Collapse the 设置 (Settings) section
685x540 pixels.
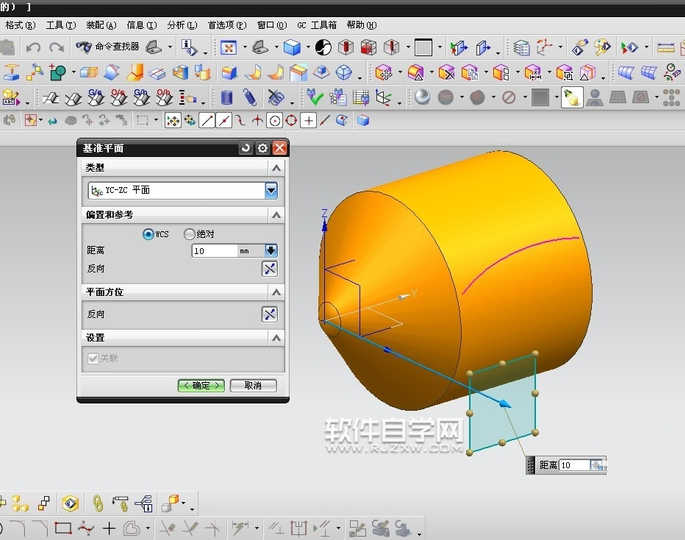coord(275,338)
